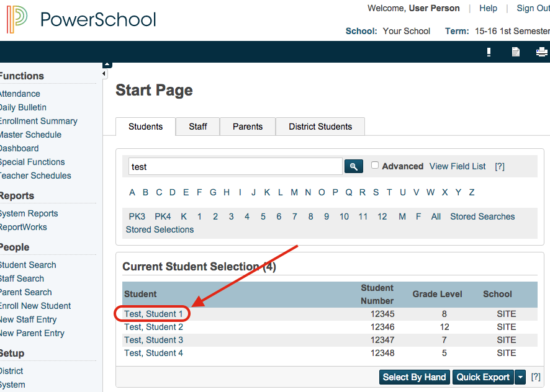550x392 pixels.
Task: Click help [?] next to View Field List
Action: tap(500, 167)
